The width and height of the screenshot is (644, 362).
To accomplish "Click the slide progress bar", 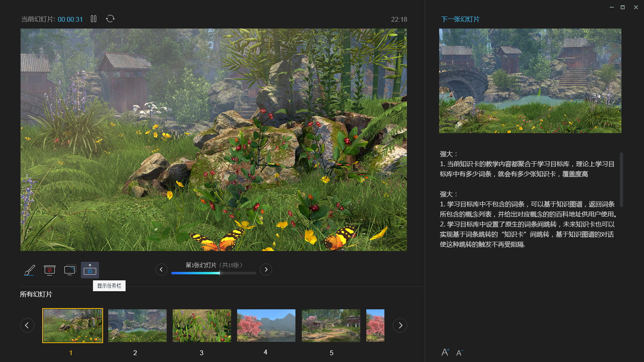I will point(214,273).
